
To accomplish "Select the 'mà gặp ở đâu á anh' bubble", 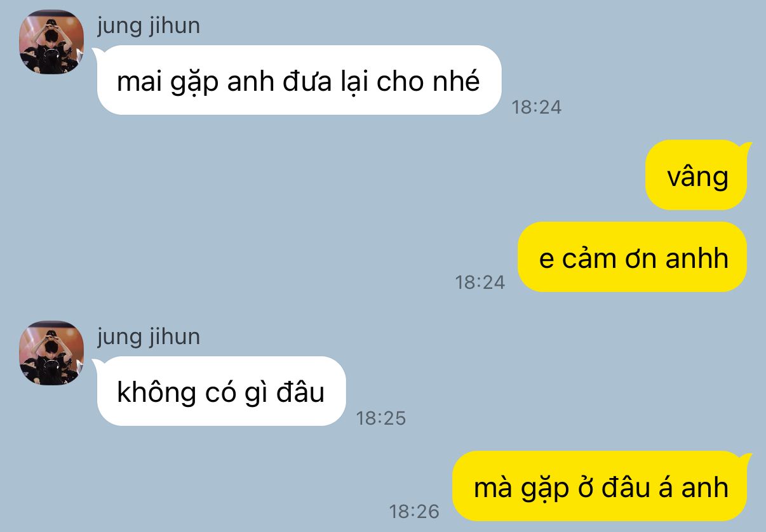I will tap(601, 486).
